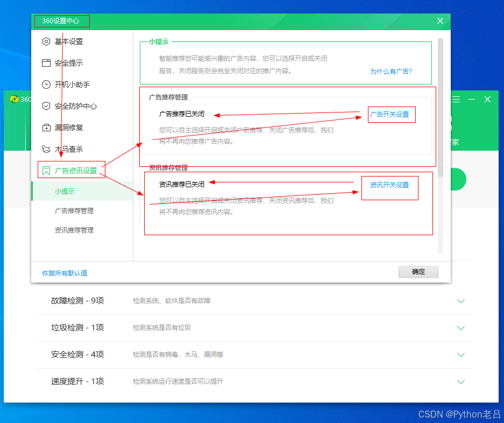
Task: Open 为什么有广告? link
Action: click(x=391, y=72)
